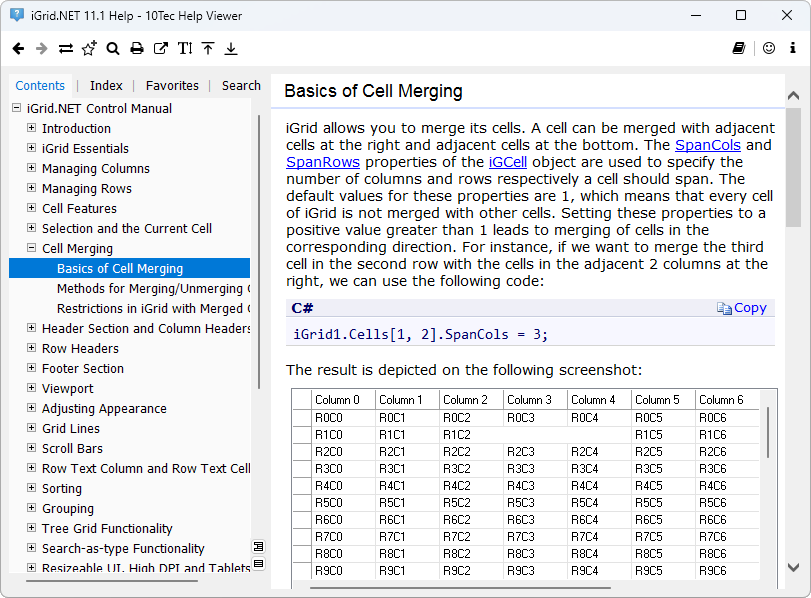
Task: Open Restrictions in iGrid with Merged topic
Action: tap(154, 309)
